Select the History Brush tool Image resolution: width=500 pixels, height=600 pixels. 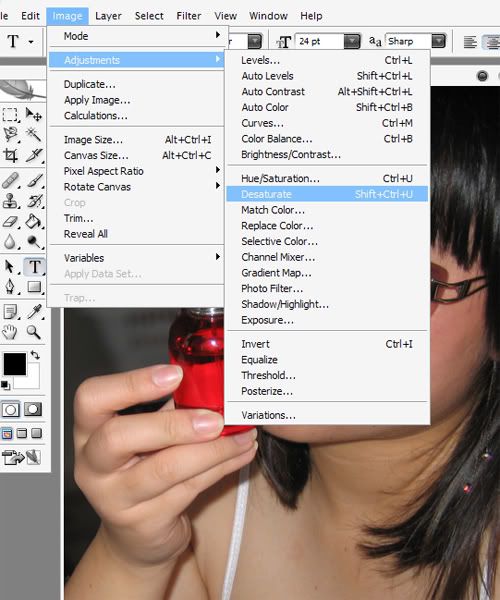34,201
